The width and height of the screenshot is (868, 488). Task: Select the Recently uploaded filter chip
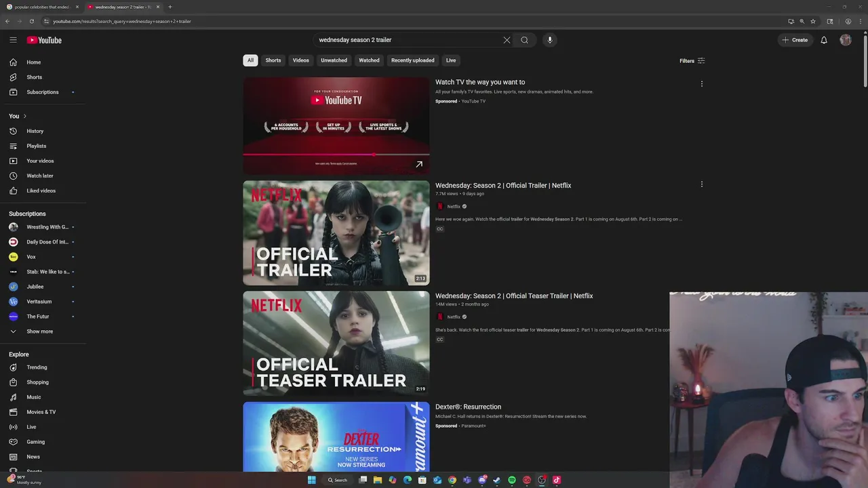tap(412, 60)
